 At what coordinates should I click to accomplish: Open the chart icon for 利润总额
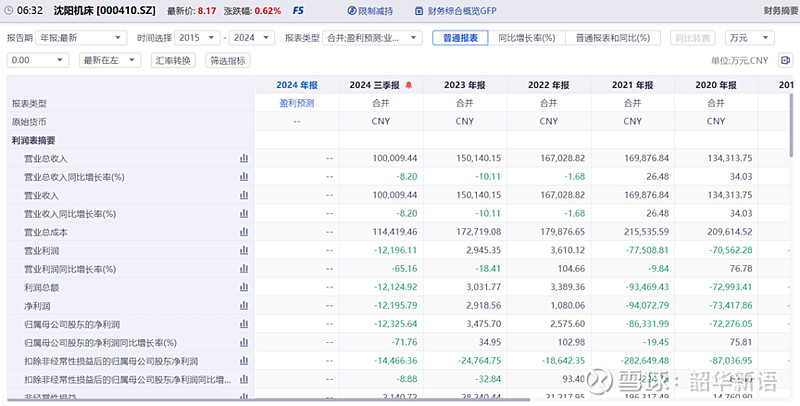coord(244,287)
